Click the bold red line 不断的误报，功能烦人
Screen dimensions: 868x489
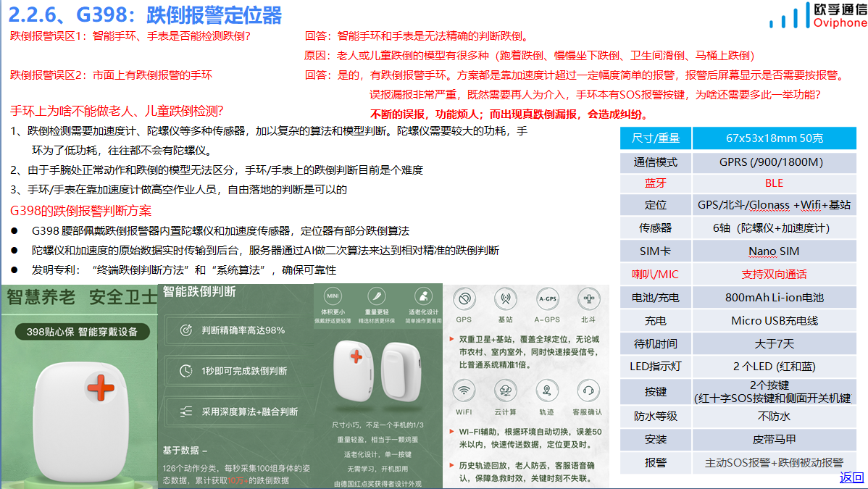426,114
